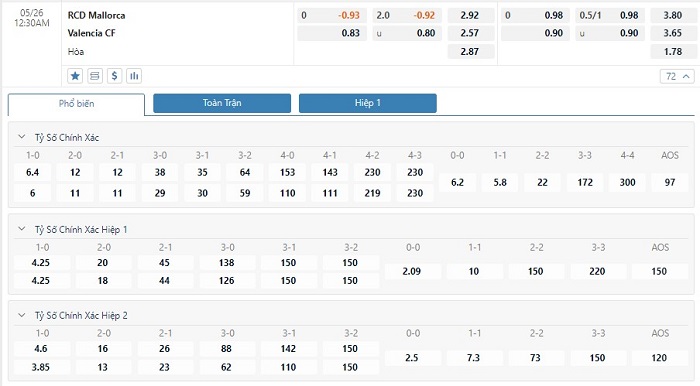Click full-time 0-0 odds 6.2
The width and height of the screenshot is (700, 386).
457,183
